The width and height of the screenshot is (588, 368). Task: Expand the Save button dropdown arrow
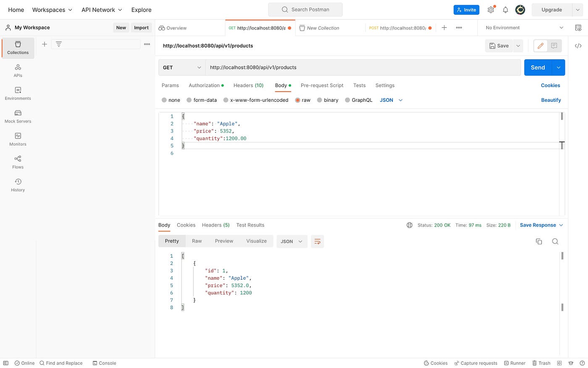point(518,46)
